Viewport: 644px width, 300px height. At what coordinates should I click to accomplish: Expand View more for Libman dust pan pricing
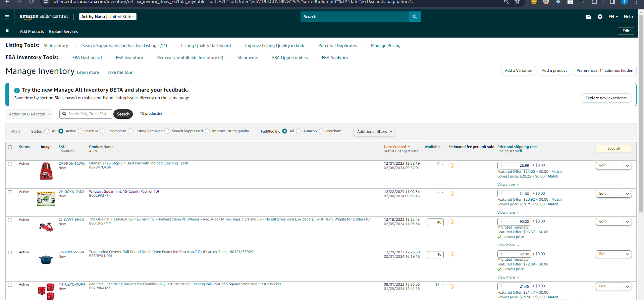click(508, 185)
